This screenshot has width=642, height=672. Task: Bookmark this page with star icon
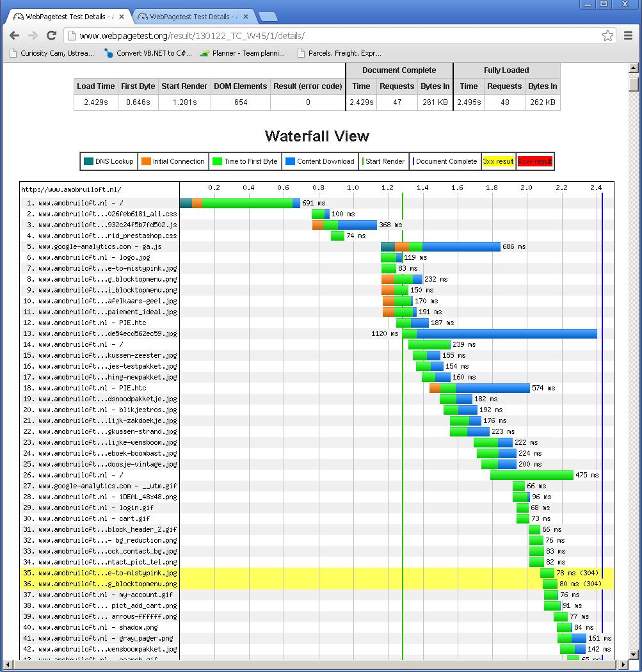pos(607,36)
